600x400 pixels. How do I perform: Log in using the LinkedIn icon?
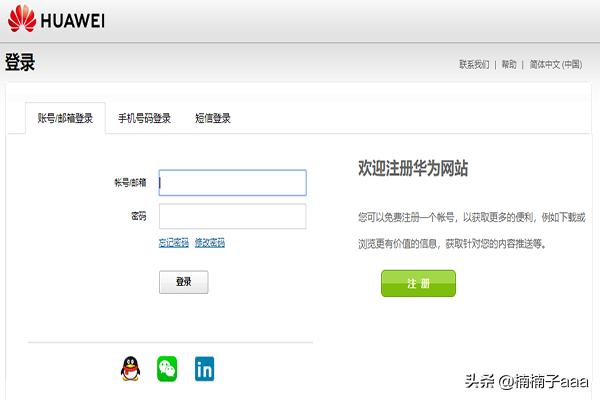pos(204,369)
